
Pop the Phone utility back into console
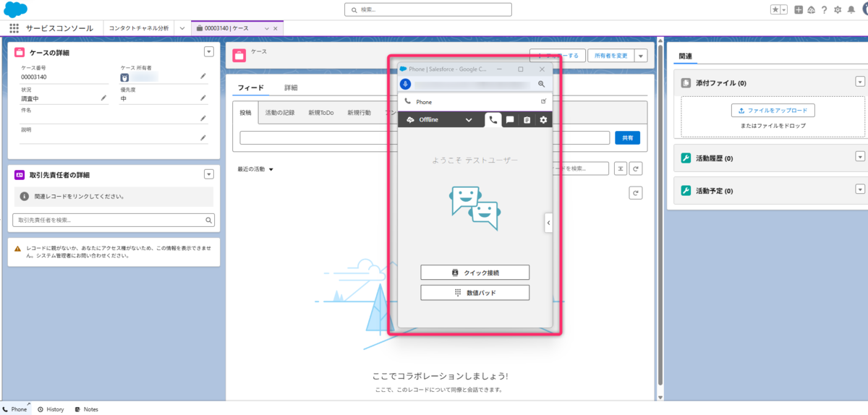pos(543,102)
